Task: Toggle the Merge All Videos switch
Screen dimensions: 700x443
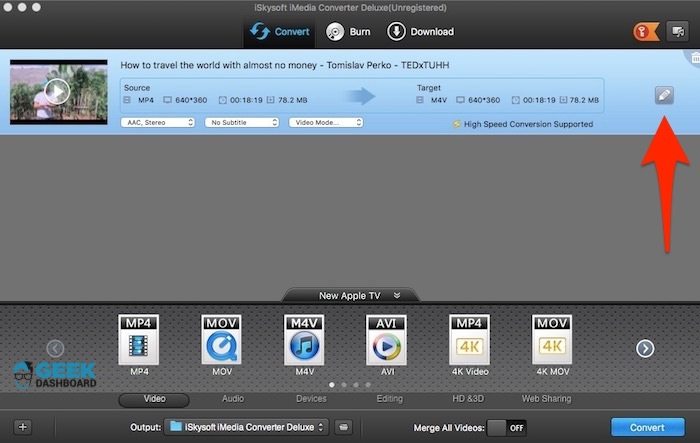Action: (x=507, y=428)
